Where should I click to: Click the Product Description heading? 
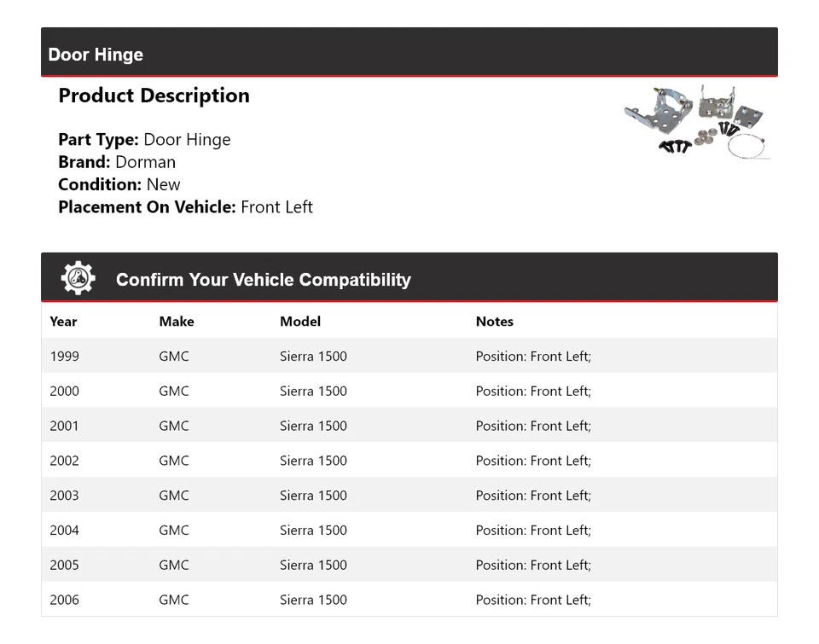coord(154,96)
